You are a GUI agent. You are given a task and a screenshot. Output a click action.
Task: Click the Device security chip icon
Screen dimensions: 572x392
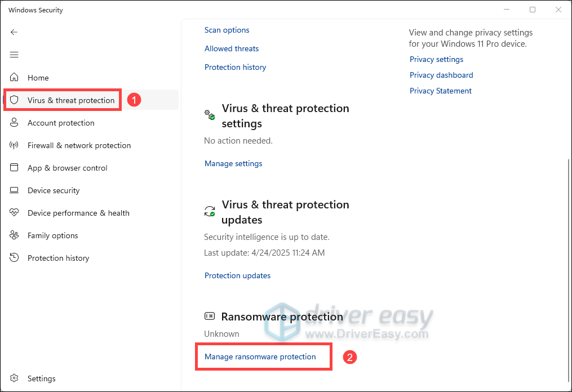[x=15, y=190]
